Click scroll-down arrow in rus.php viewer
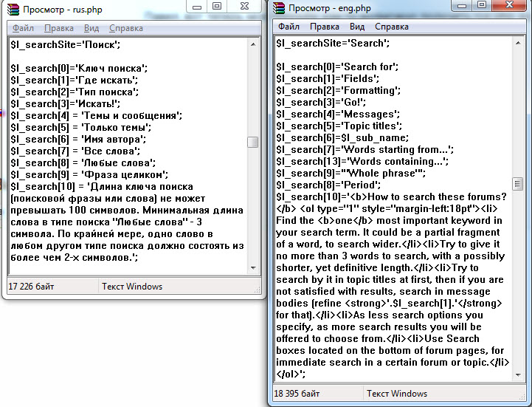 click(x=253, y=268)
